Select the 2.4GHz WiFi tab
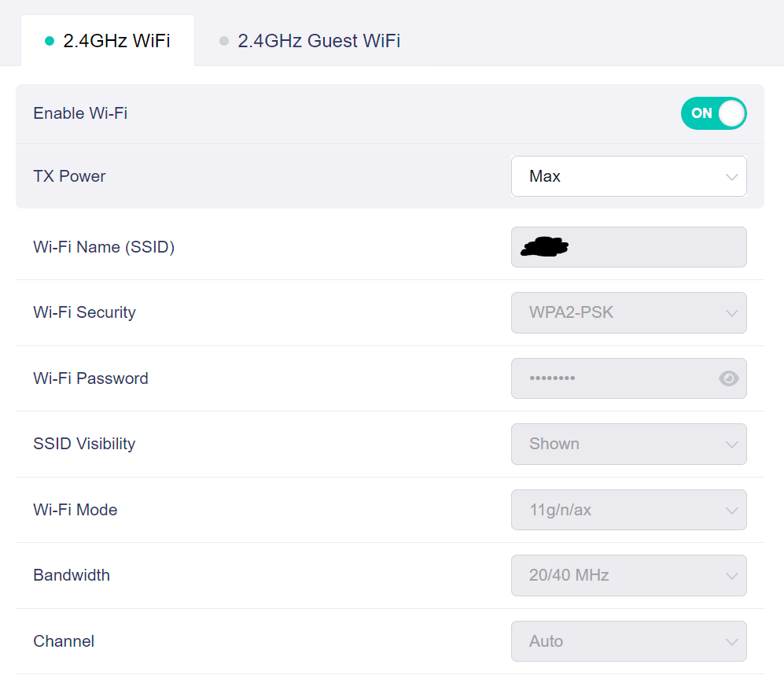The image size is (784, 690). pos(108,41)
